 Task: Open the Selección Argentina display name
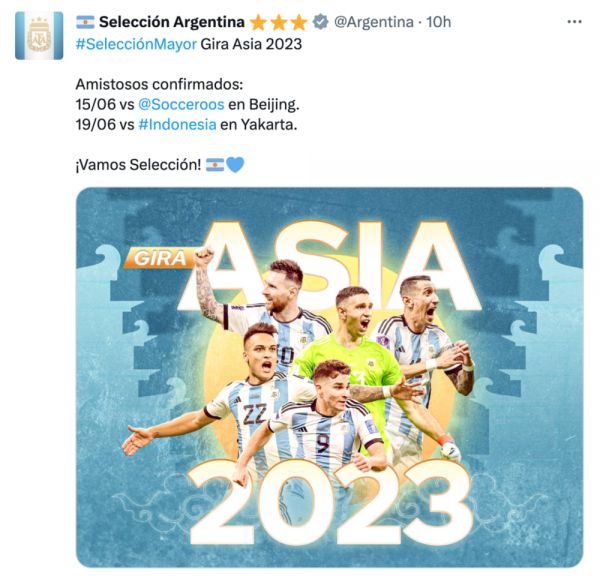click(172, 22)
